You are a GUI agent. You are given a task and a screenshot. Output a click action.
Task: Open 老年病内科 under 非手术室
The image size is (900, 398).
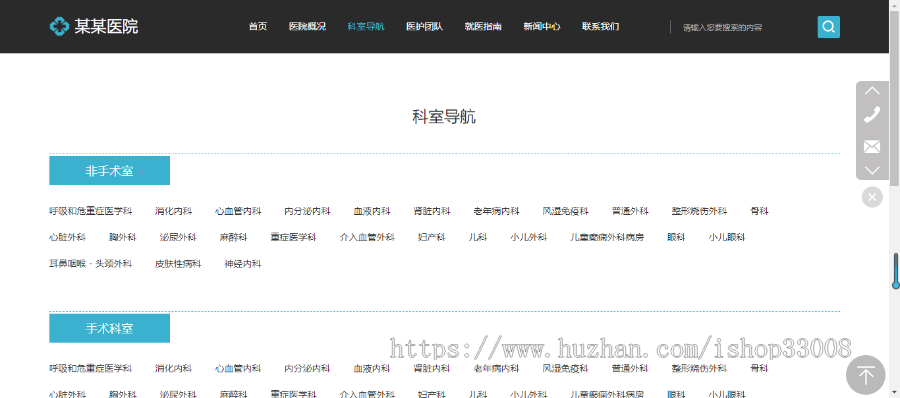[x=496, y=211]
